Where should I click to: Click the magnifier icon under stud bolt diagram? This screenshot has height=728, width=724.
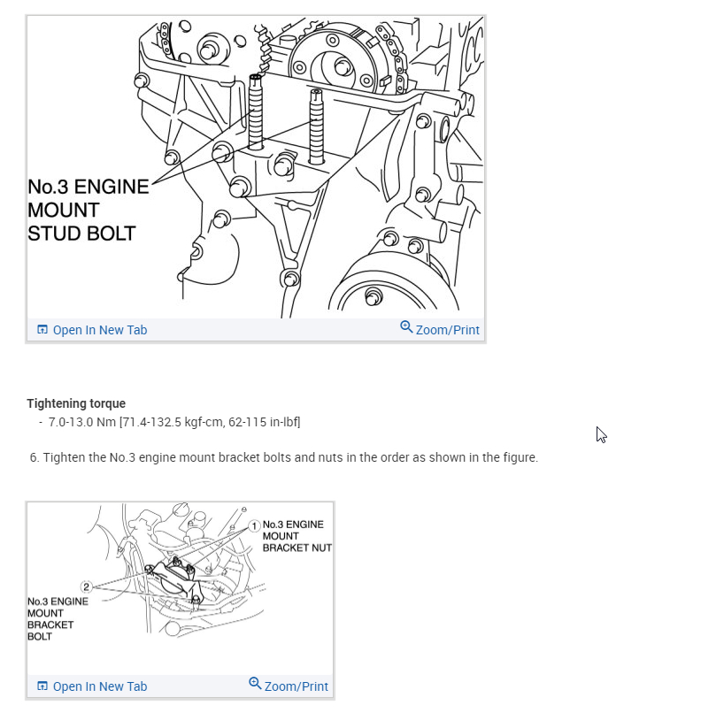406,327
